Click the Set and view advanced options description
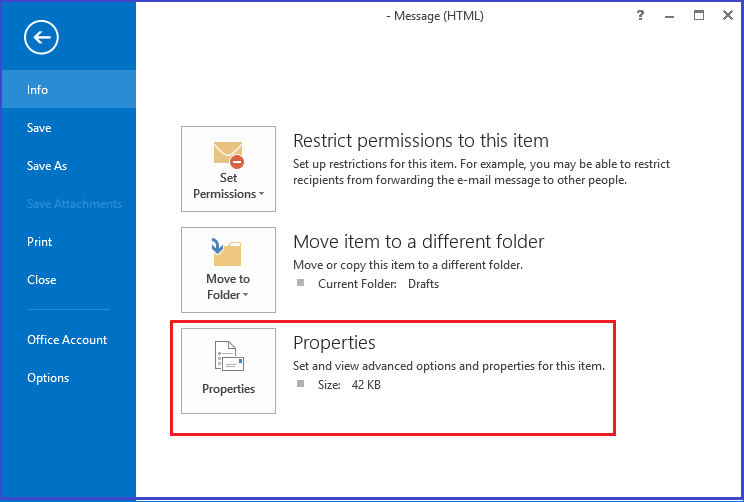The height and width of the screenshot is (502, 744). [449, 366]
